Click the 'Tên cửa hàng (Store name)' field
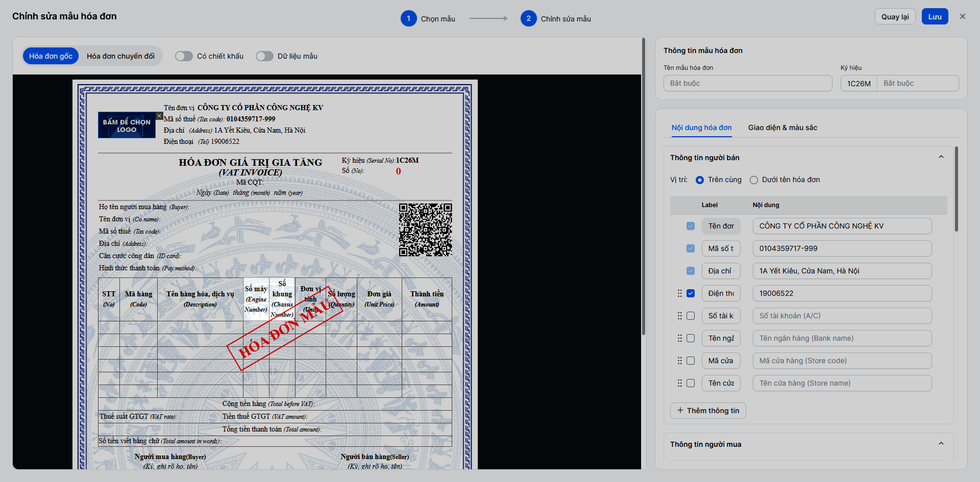 click(x=842, y=383)
